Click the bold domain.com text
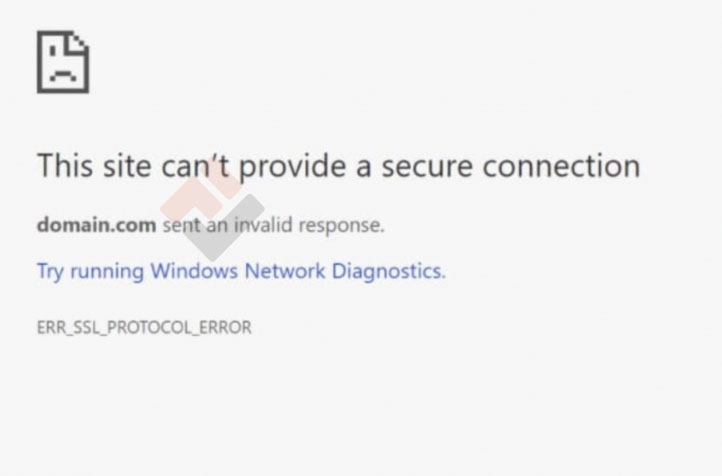 click(x=96, y=225)
